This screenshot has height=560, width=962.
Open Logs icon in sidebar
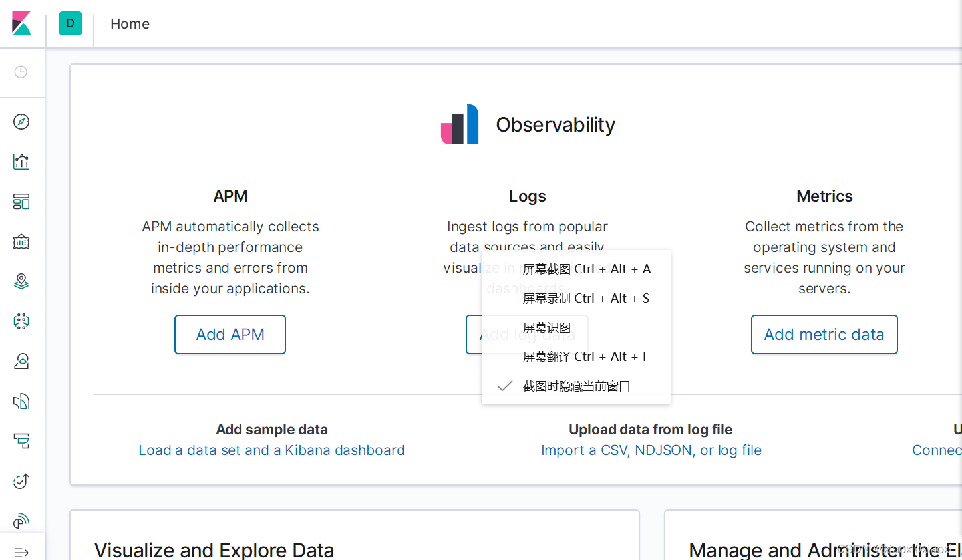click(21, 401)
